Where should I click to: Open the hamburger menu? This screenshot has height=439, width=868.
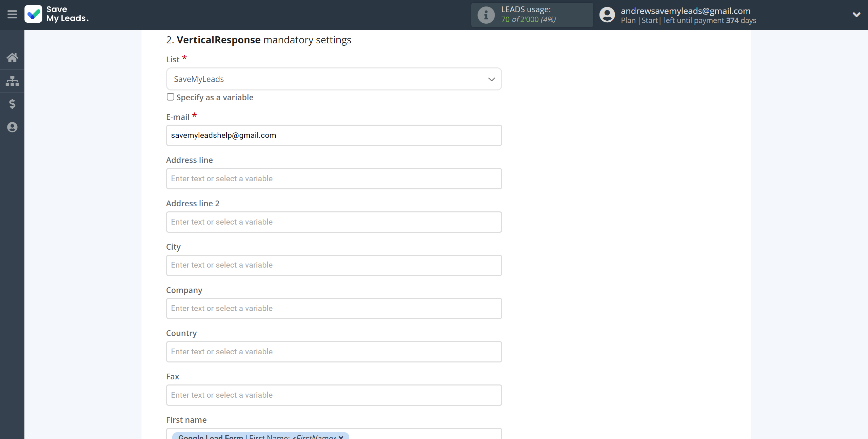pos(12,14)
